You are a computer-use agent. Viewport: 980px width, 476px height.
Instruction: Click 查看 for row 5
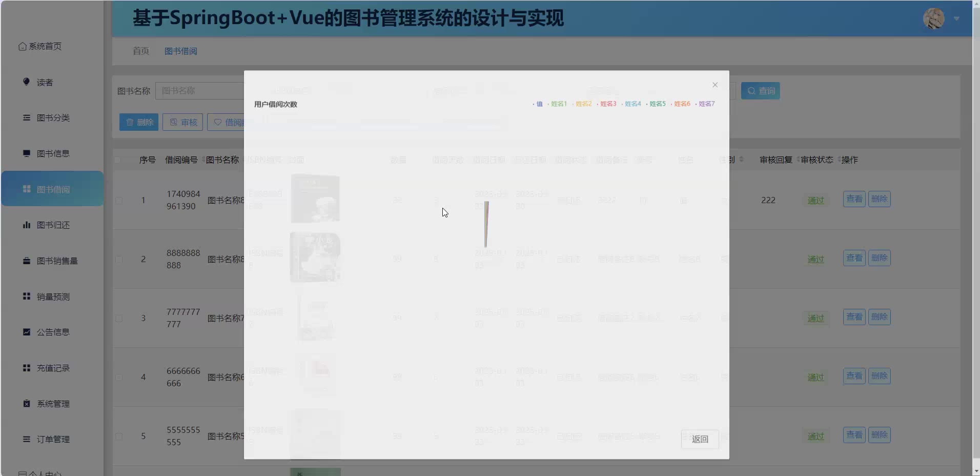(854, 435)
